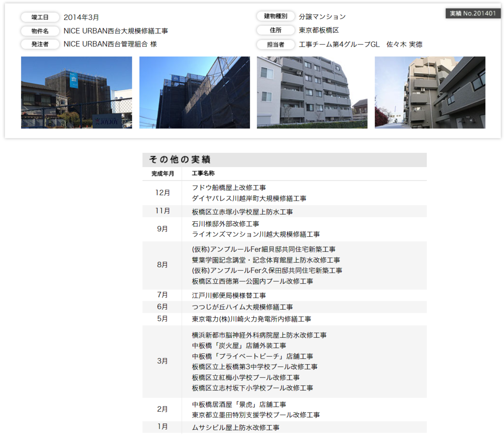The height and width of the screenshot is (441, 504).
Task: Open the second photo with dark scaffold netting
Action: point(195,92)
